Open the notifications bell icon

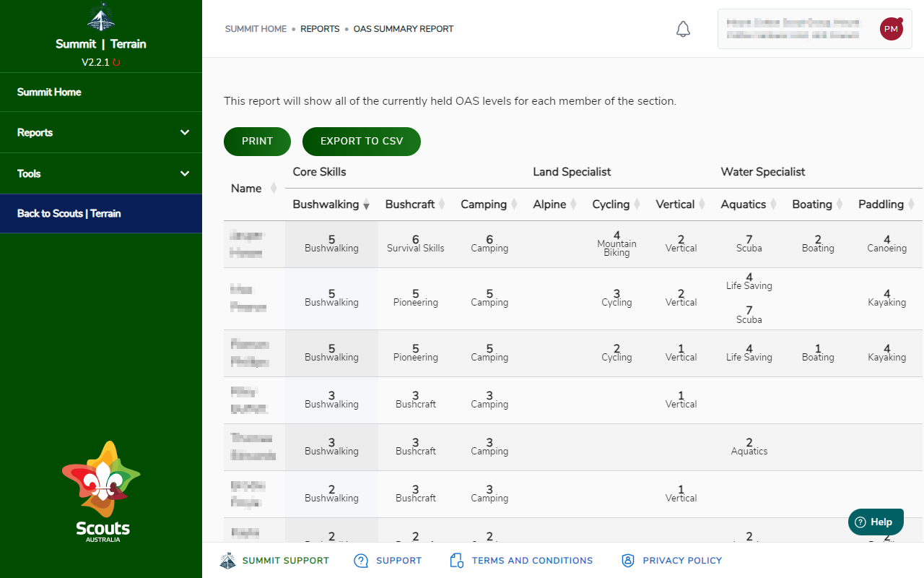(683, 29)
